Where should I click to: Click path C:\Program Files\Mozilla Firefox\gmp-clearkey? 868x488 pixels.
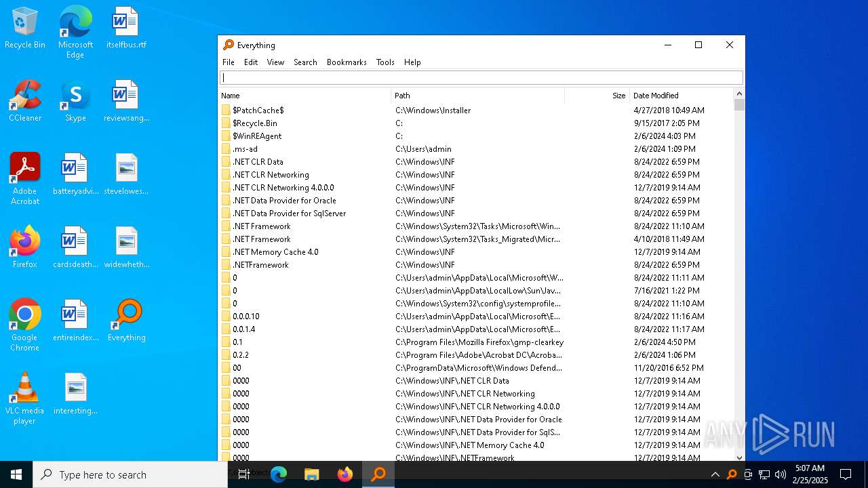pyautogui.click(x=479, y=342)
